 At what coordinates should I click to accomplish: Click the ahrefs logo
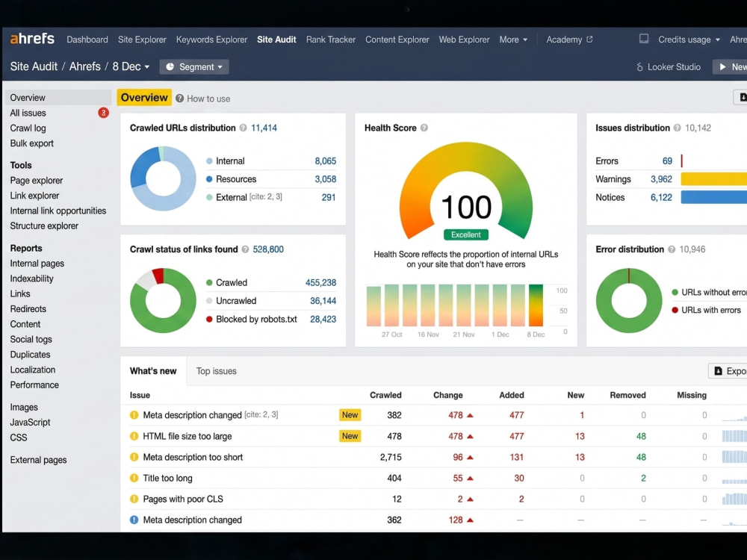(32, 39)
